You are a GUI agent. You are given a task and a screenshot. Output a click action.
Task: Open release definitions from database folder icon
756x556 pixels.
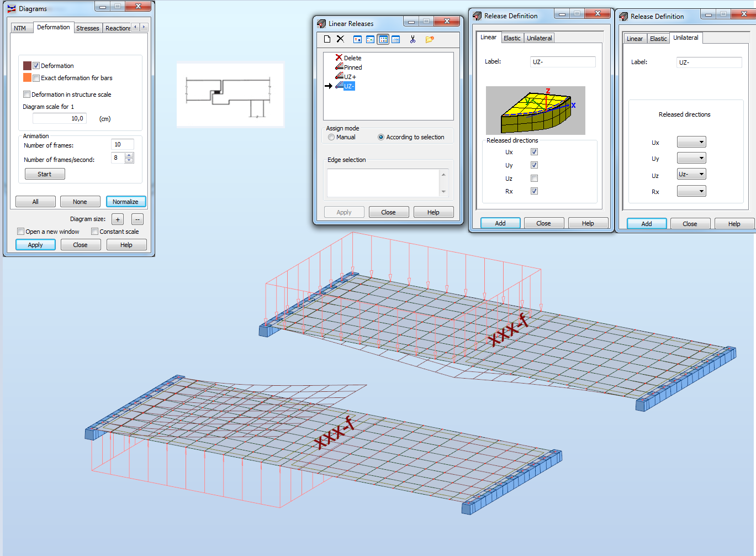pyautogui.click(x=430, y=39)
